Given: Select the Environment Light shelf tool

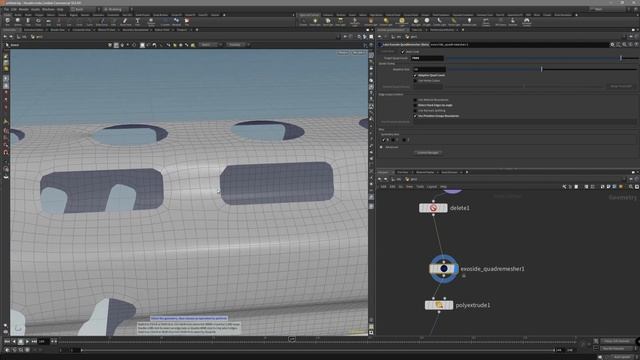Looking at the screenshot, I should tap(402, 21).
